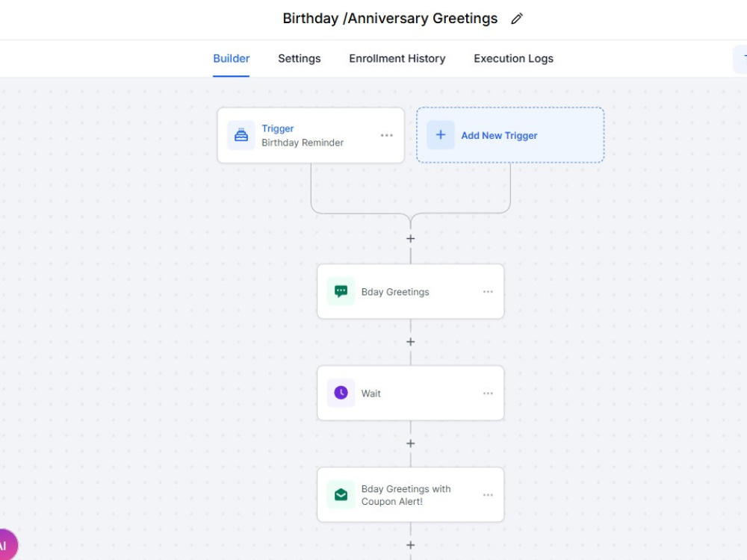Add a step after Coupon Alert email
Viewport: 747px width, 560px height.
pyautogui.click(x=411, y=545)
